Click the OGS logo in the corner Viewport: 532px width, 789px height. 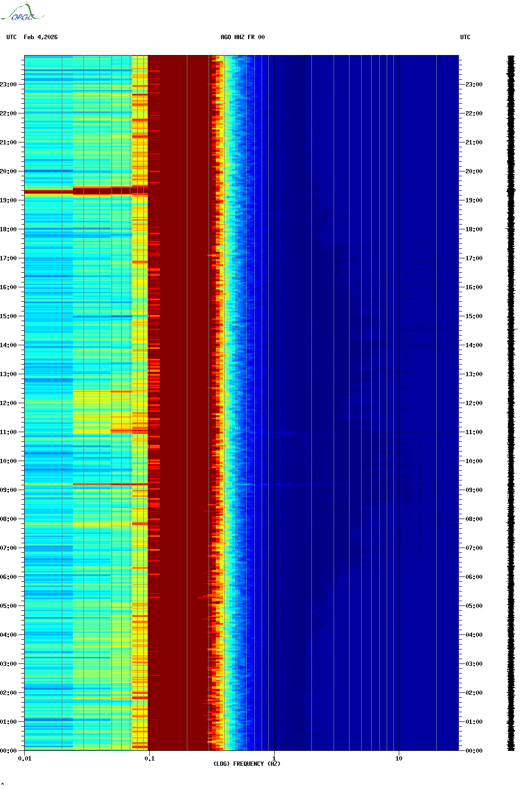point(22,13)
